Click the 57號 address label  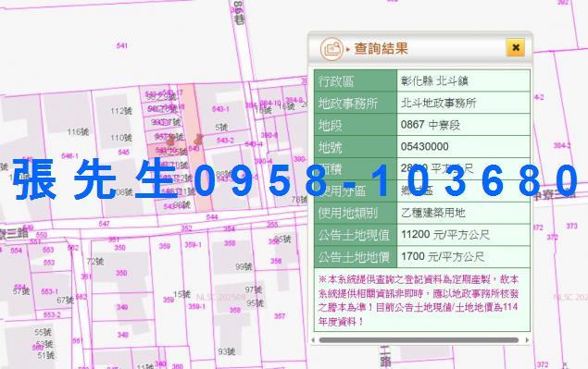[21, 291]
